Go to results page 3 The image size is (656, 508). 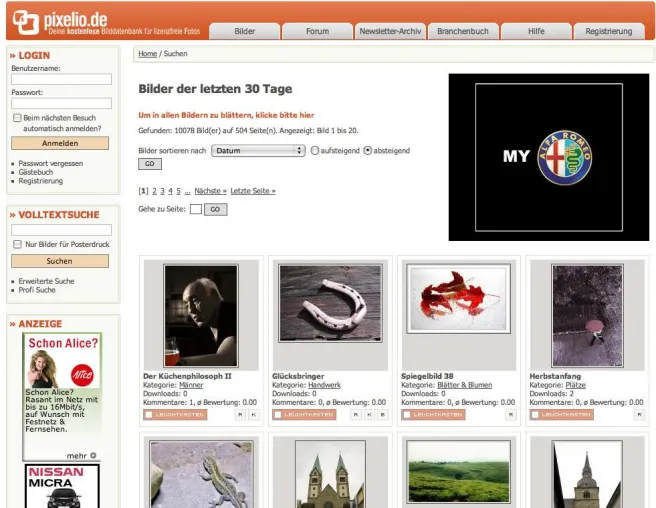click(x=162, y=191)
